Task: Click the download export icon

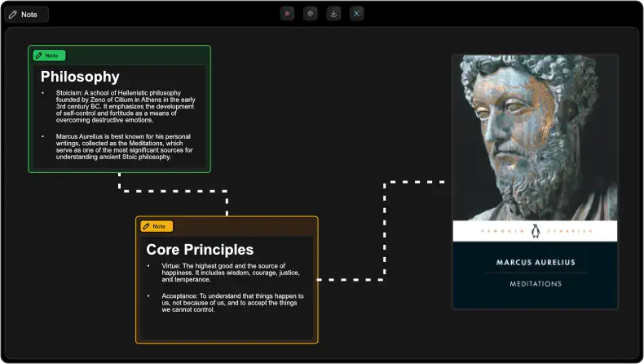Action: click(x=333, y=14)
